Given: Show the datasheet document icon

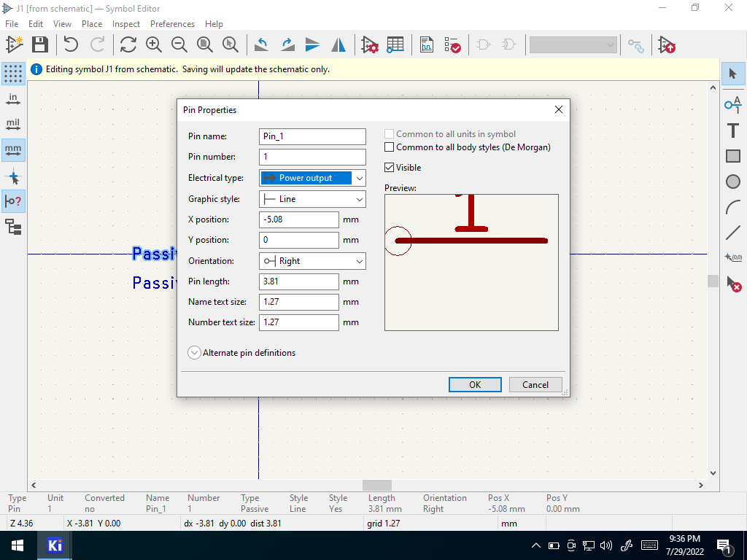Looking at the screenshot, I should (426, 45).
